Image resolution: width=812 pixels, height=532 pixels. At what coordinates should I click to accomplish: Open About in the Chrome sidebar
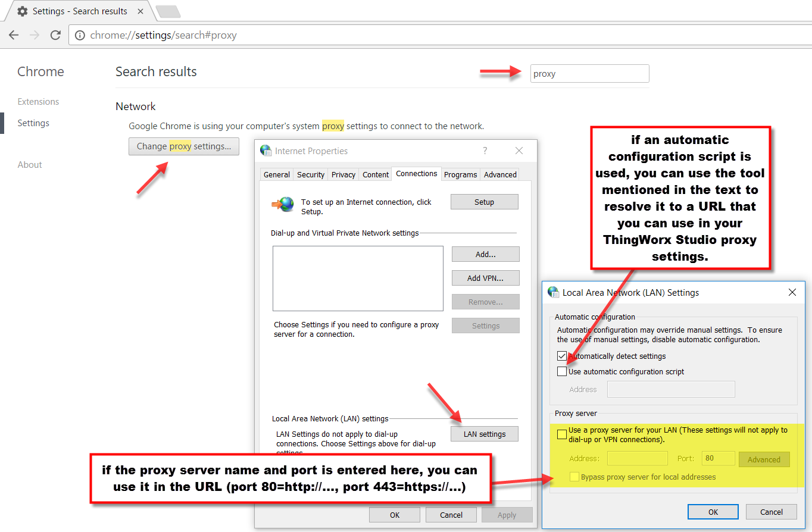(30, 165)
